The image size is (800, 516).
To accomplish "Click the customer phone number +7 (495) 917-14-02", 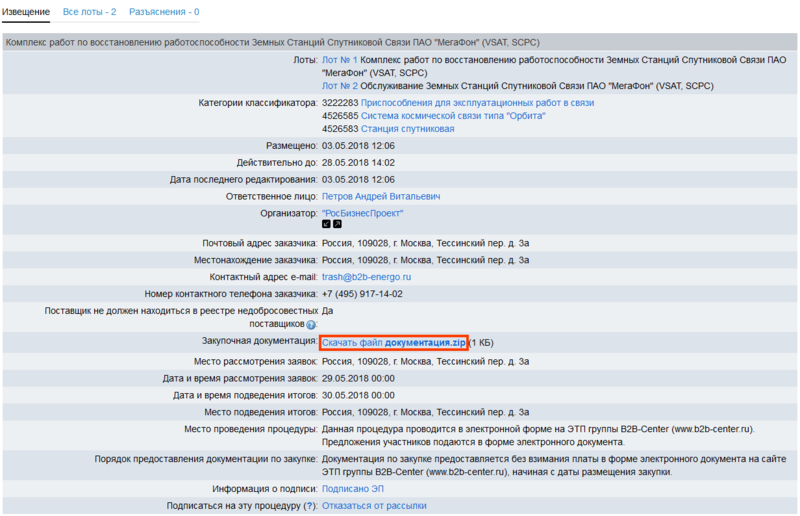I will pos(362,294).
